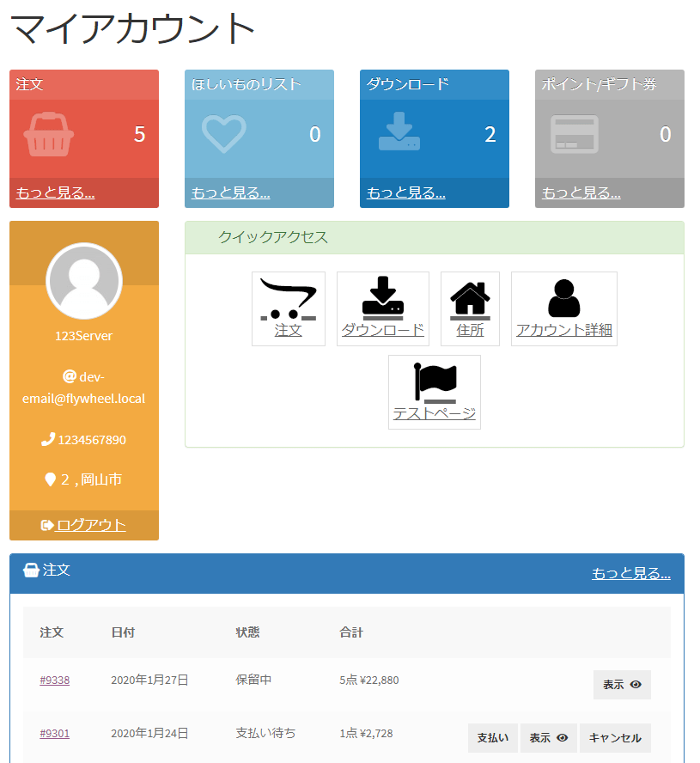Click the 保留中 status text
Image resolution: width=700 pixels, height=763 pixels.
click(x=253, y=680)
